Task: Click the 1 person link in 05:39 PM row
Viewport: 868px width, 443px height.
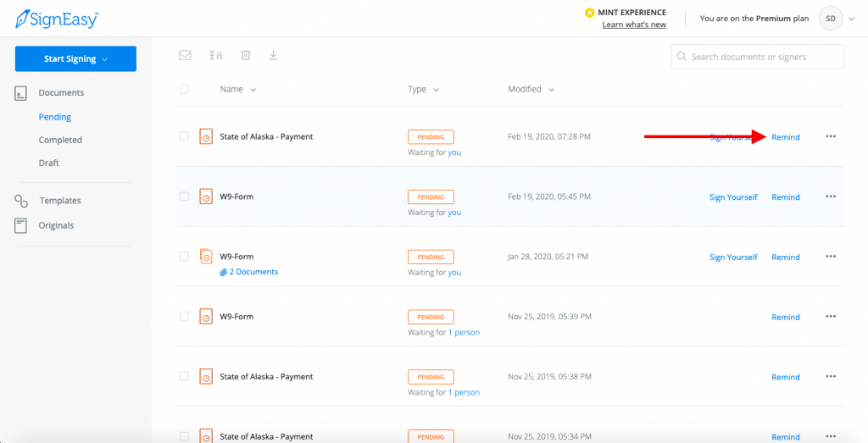Action: 464,332
